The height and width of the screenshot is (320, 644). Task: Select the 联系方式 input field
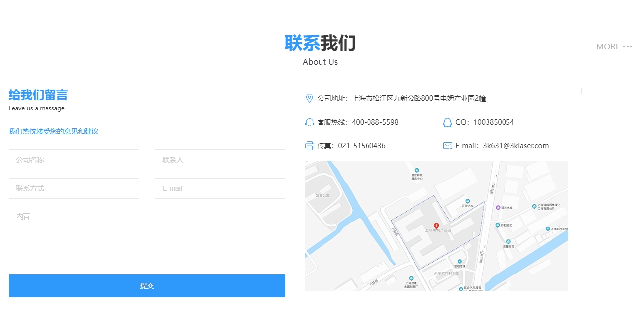click(x=74, y=188)
